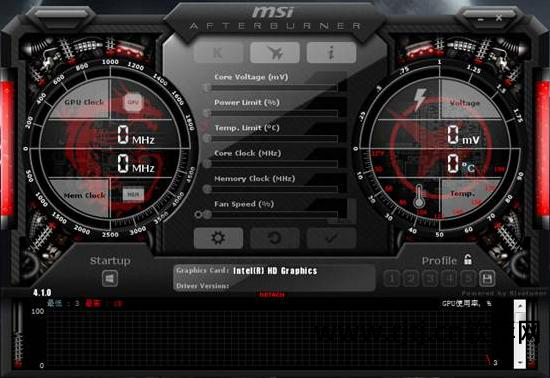Open the Kombustor K button
This screenshot has height=378, width=550.
tap(218, 53)
